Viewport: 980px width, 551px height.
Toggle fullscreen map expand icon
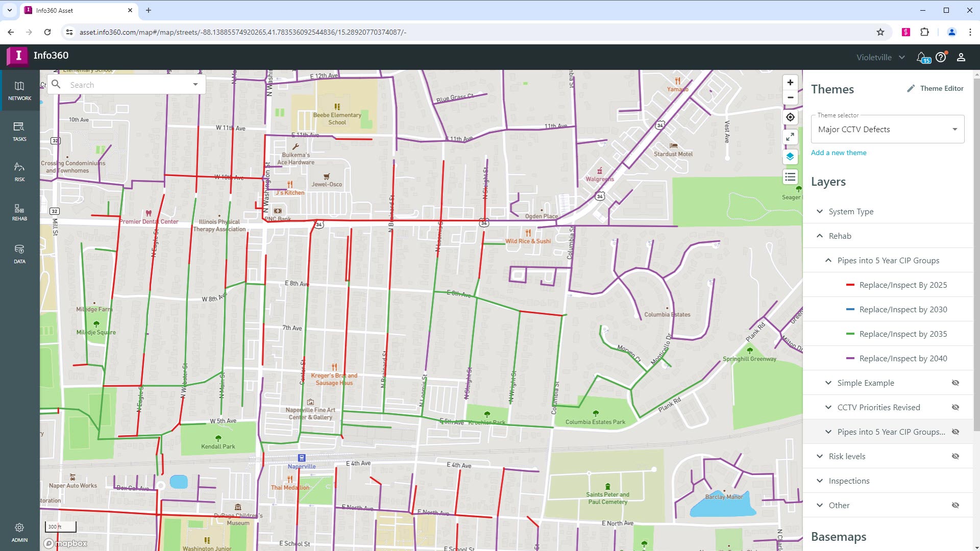[x=790, y=137]
